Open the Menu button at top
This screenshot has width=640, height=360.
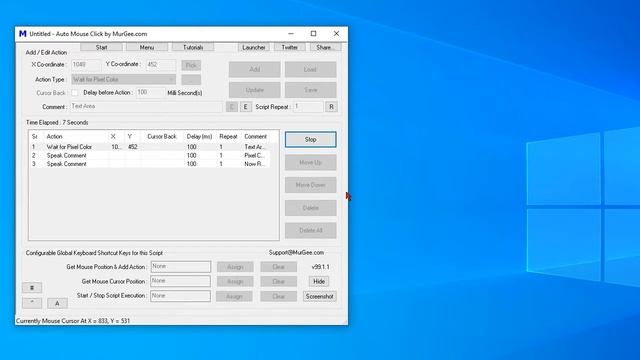(x=147, y=47)
